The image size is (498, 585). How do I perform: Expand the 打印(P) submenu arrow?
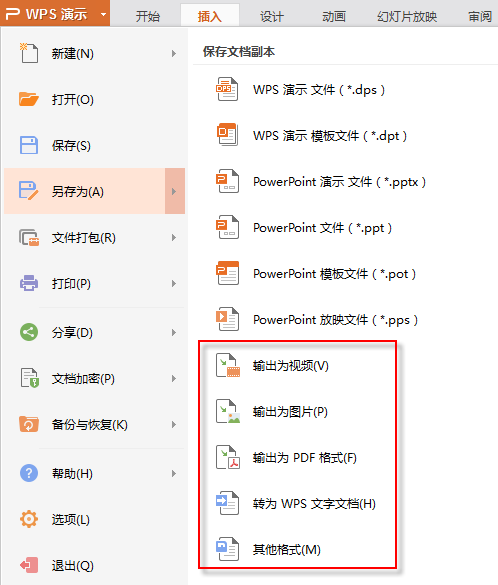click(x=174, y=284)
